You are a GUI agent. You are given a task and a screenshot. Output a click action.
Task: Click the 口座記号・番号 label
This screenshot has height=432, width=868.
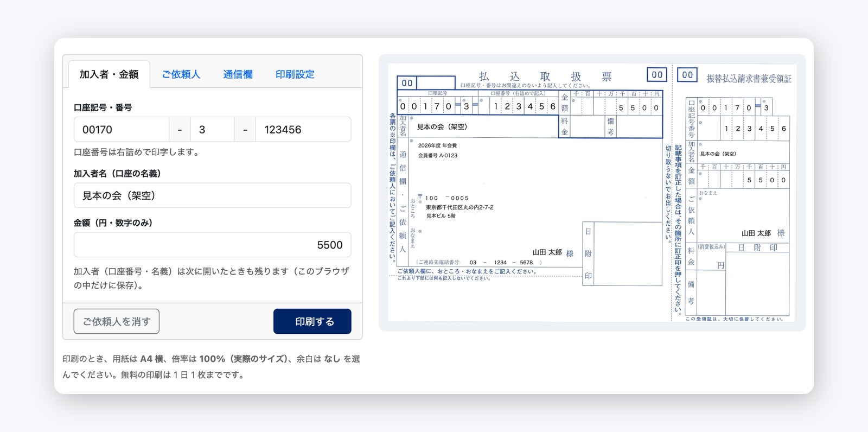103,107
